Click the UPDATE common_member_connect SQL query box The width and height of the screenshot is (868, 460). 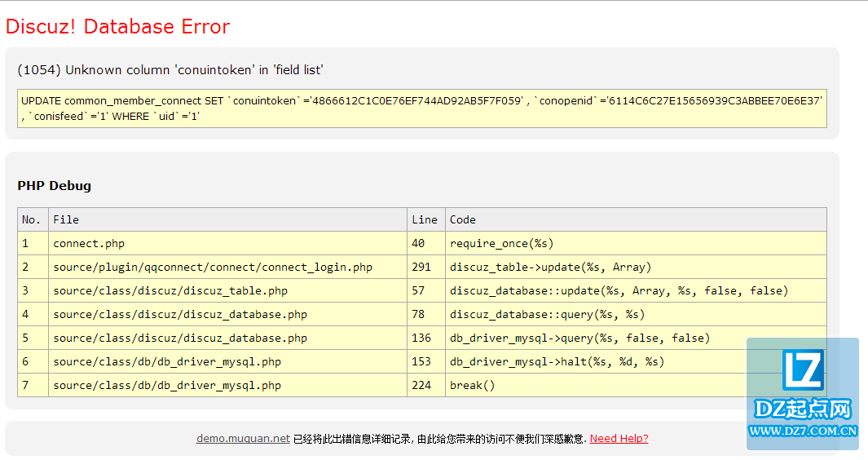click(x=422, y=108)
